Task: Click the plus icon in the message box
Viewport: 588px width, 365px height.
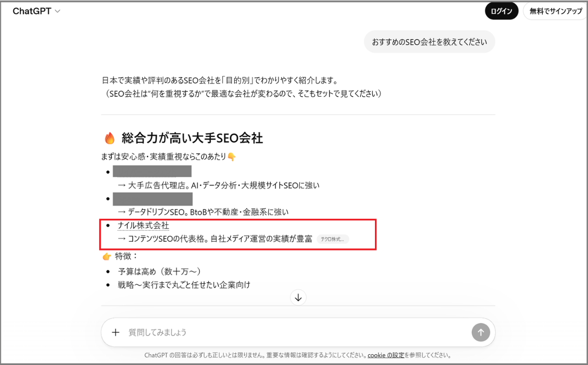Action: click(116, 332)
